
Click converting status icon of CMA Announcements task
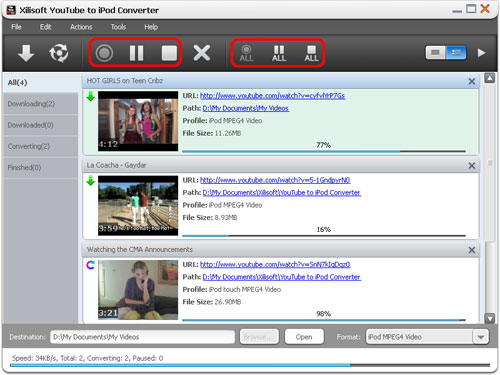pos(91,265)
